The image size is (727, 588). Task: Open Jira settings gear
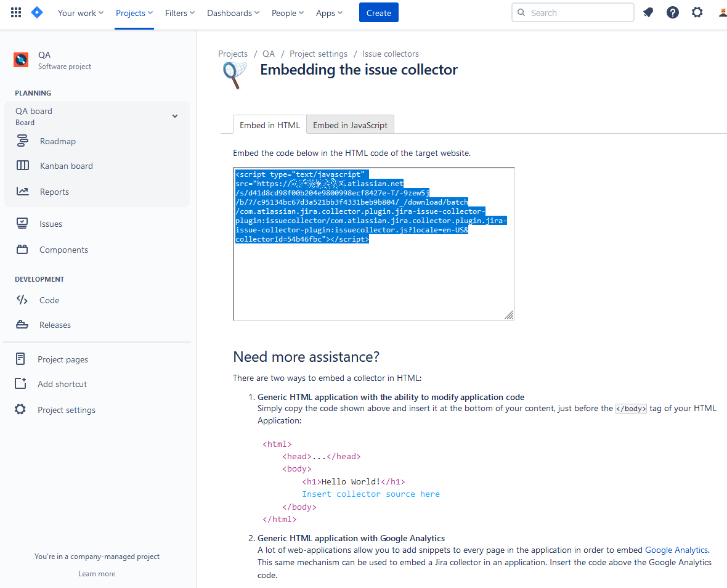(697, 12)
